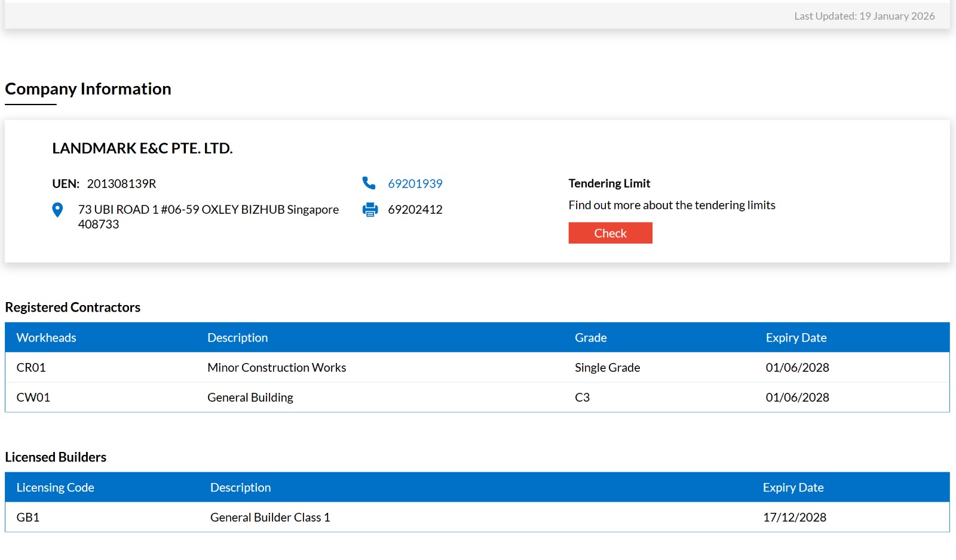Click the UEN number 201308139R

coord(121,184)
